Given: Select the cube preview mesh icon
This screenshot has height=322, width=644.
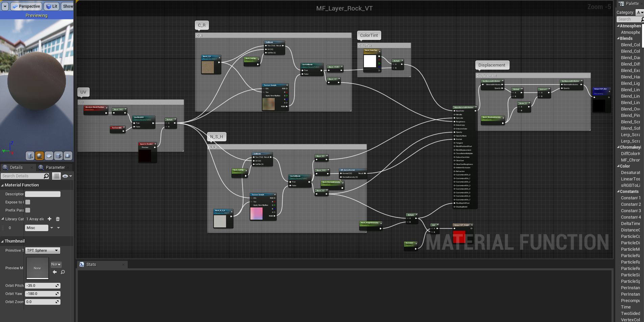Looking at the screenshot, I should (x=58, y=156).
